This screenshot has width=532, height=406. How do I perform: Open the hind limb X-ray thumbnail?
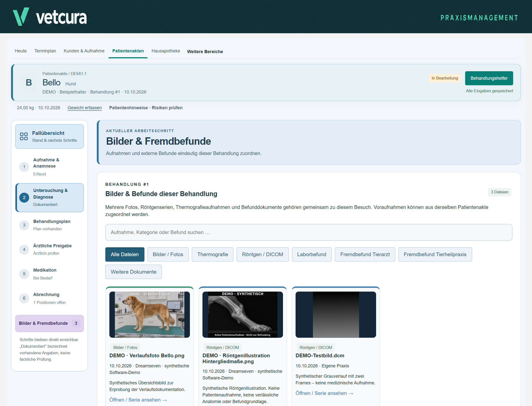coord(243,315)
